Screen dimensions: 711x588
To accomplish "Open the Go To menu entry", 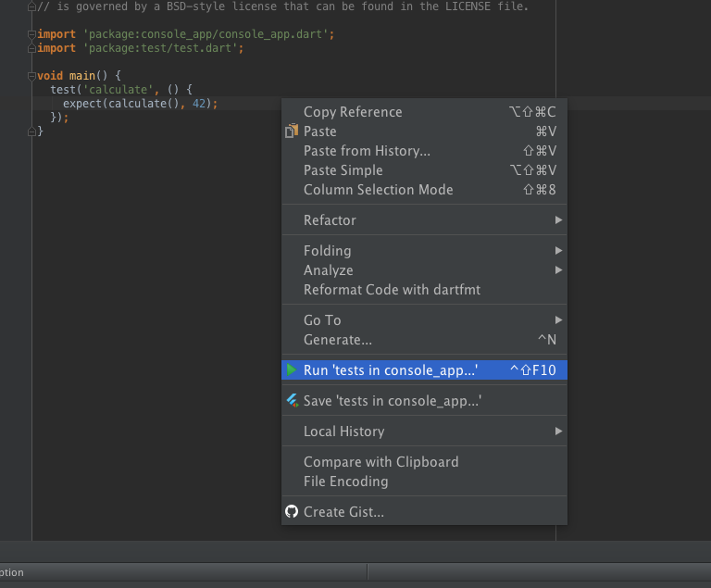I will [x=424, y=319].
